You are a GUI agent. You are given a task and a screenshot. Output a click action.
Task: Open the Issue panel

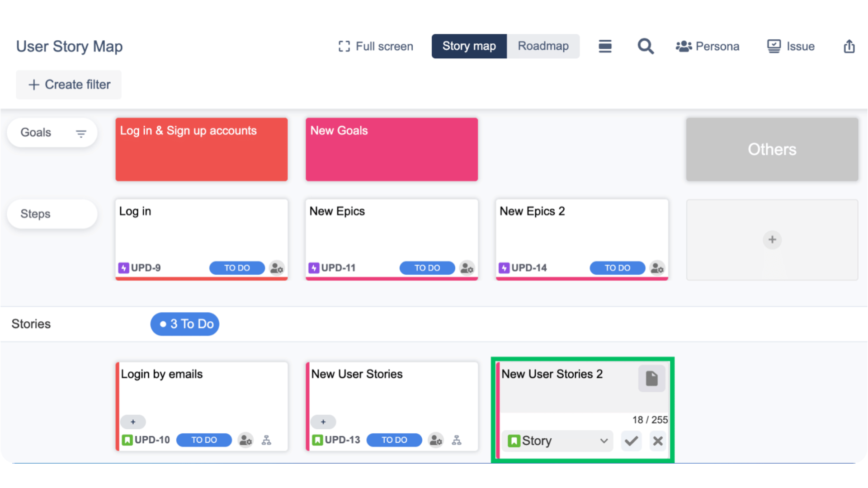click(790, 46)
